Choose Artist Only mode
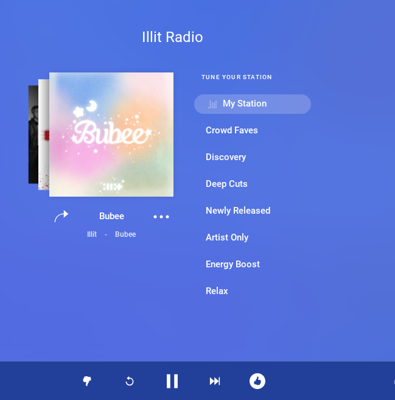395x400 pixels. 227,237
